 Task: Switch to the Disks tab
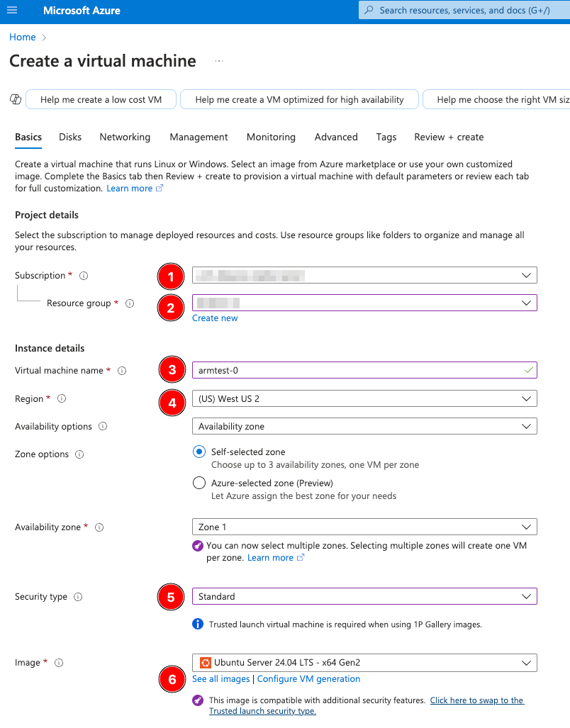point(70,137)
